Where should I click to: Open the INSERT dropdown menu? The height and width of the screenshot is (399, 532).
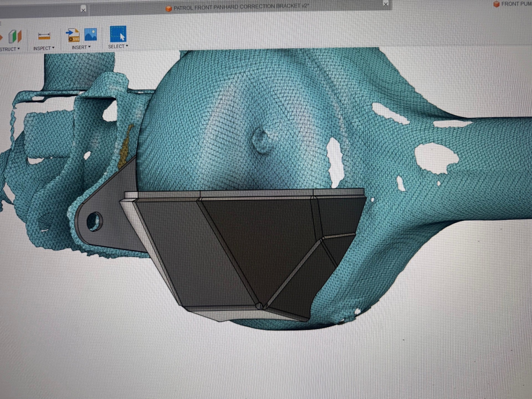81,47
